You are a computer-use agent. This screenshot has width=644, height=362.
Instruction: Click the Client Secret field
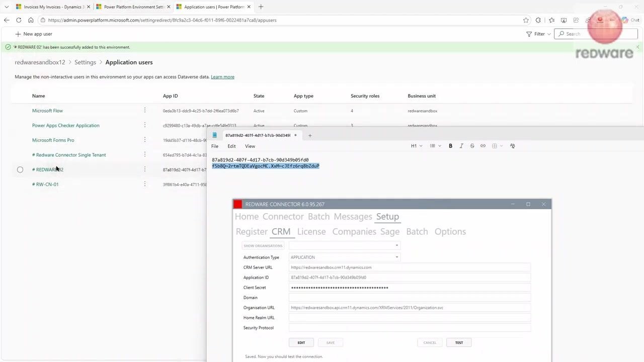coord(410,288)
